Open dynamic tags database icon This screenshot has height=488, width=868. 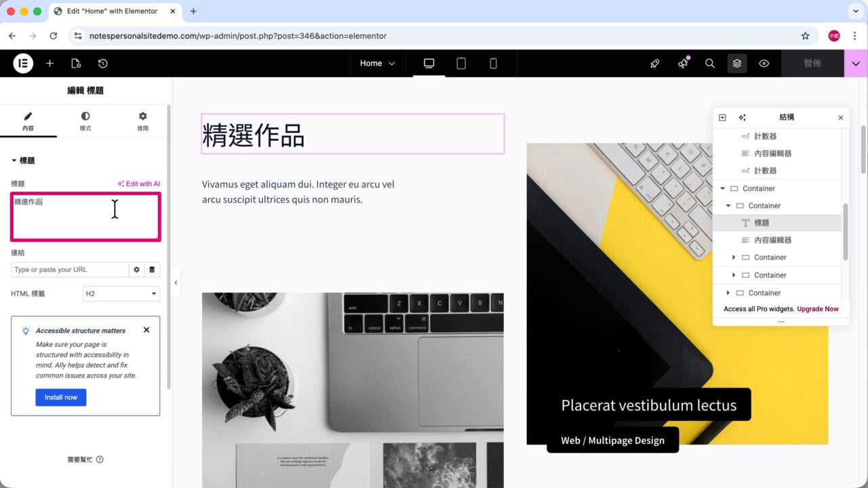[x=152, y=270]
